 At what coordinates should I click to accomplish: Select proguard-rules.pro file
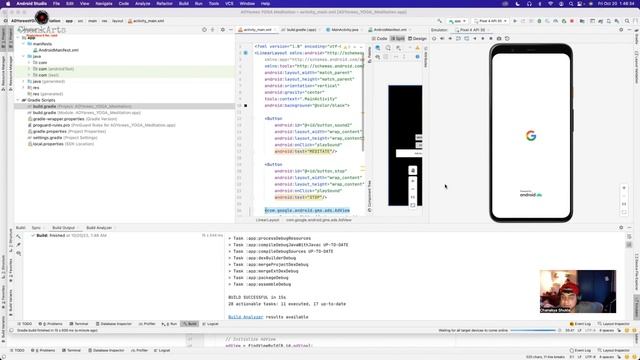click(101, 125)
